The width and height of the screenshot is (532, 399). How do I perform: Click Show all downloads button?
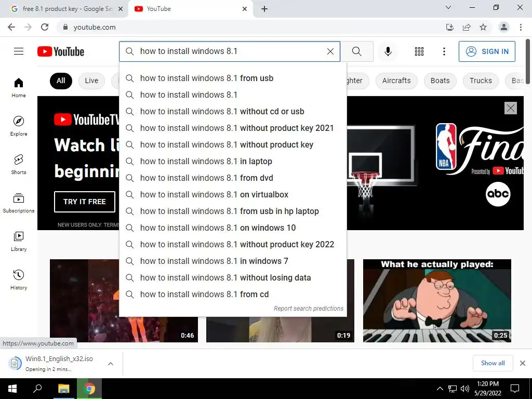coord(493,363)
